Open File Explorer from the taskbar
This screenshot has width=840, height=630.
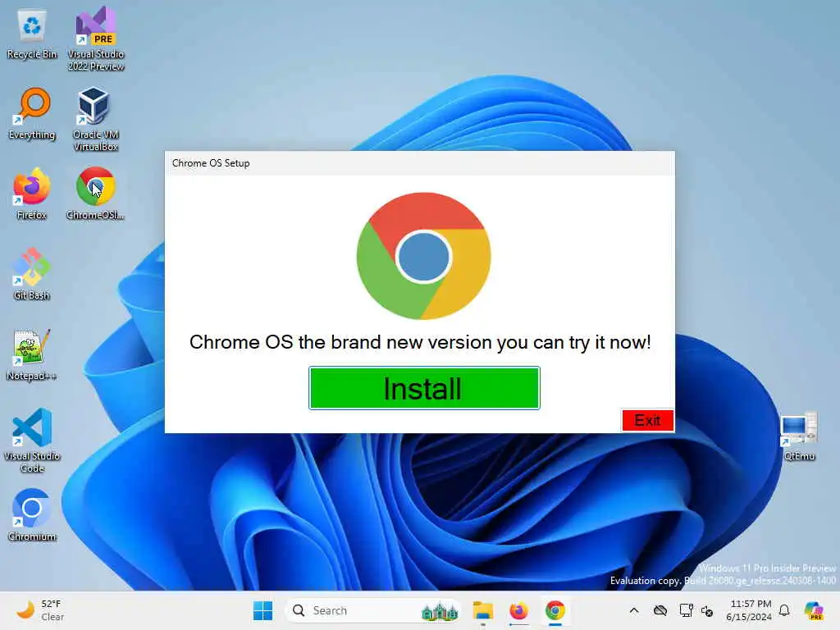(482, 610)
